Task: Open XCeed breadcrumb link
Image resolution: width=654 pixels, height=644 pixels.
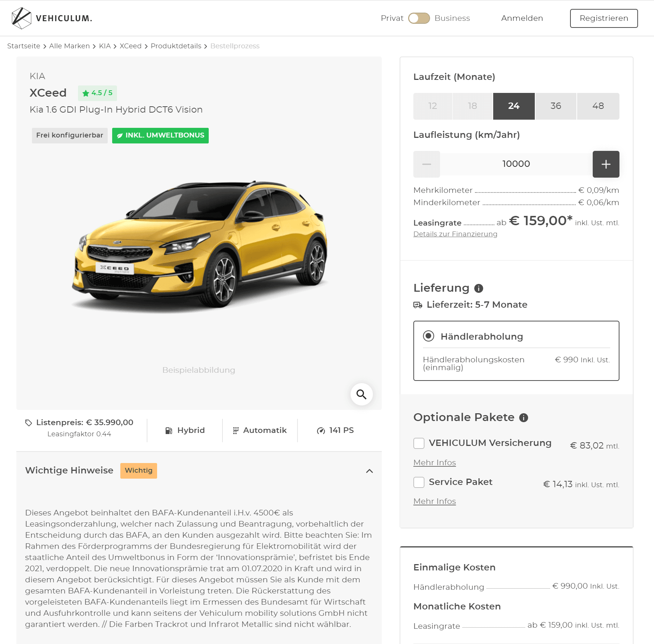Action: click(x=130, y=46)
